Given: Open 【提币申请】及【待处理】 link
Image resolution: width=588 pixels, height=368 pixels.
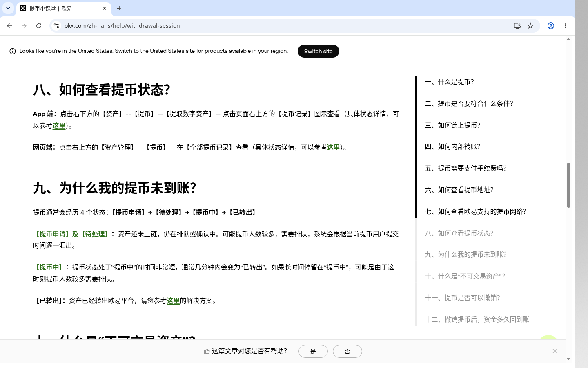Looking at the screenshot, I should tap(72, 234).
